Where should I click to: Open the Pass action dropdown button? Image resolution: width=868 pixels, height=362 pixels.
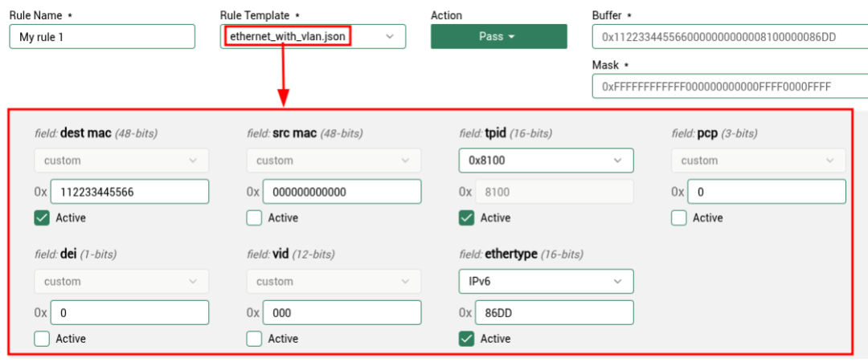498,36
